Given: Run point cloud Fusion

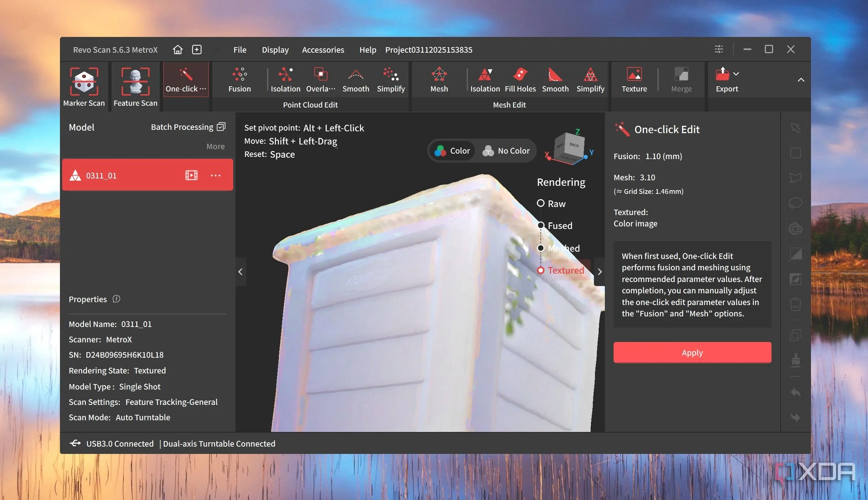Looking at the screenshot, I should pos(240,80).
